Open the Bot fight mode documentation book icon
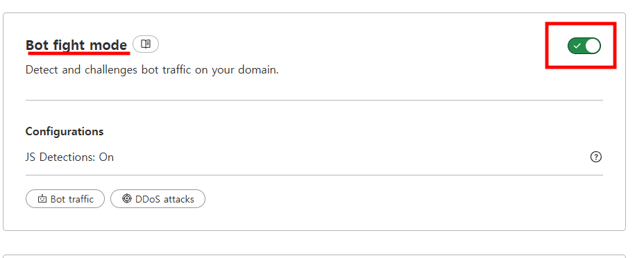The height and width of the screenshot is (258, 644). click(146, 44)
